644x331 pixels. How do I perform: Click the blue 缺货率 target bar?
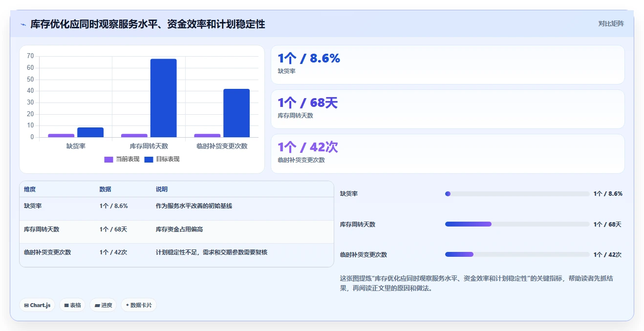click(90, 132)
